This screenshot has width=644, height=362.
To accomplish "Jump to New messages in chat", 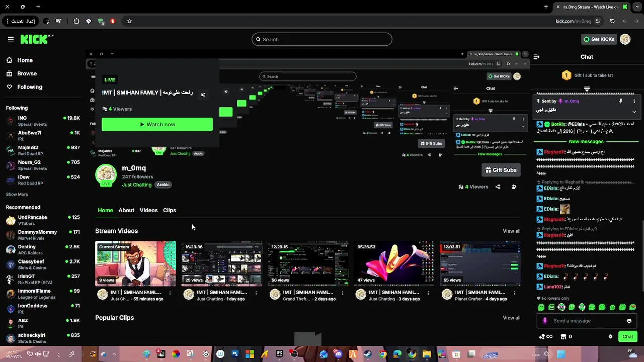I will [x=586, y=142].
